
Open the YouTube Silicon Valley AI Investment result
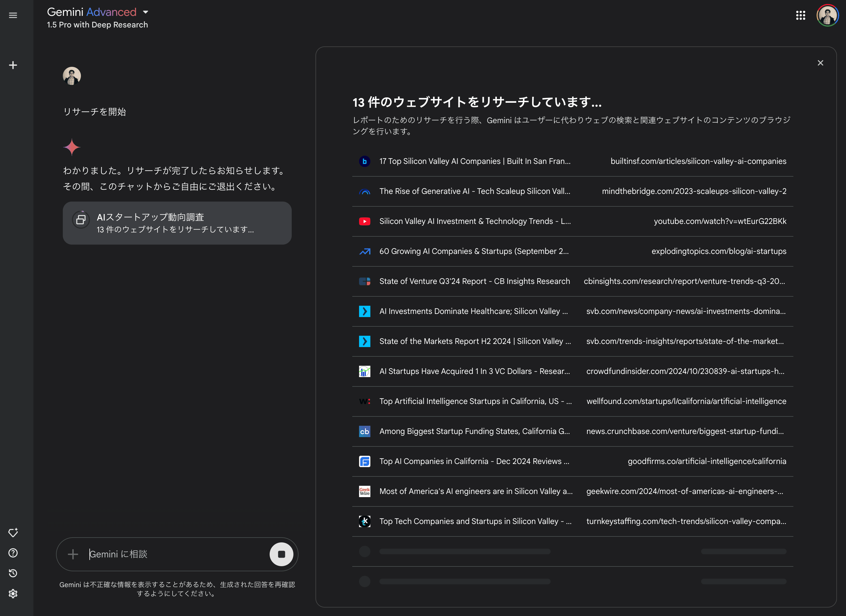click(474, 221)
